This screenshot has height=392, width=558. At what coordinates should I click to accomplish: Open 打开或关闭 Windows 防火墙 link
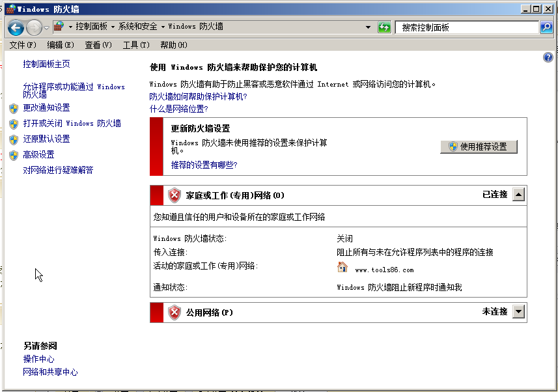72,124
